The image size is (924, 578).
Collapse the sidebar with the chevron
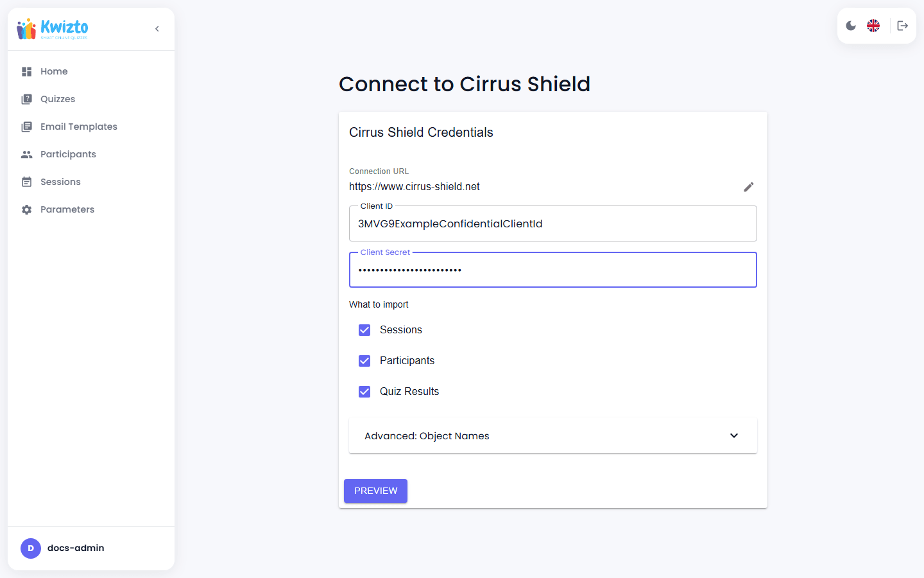tap(157, 29)
